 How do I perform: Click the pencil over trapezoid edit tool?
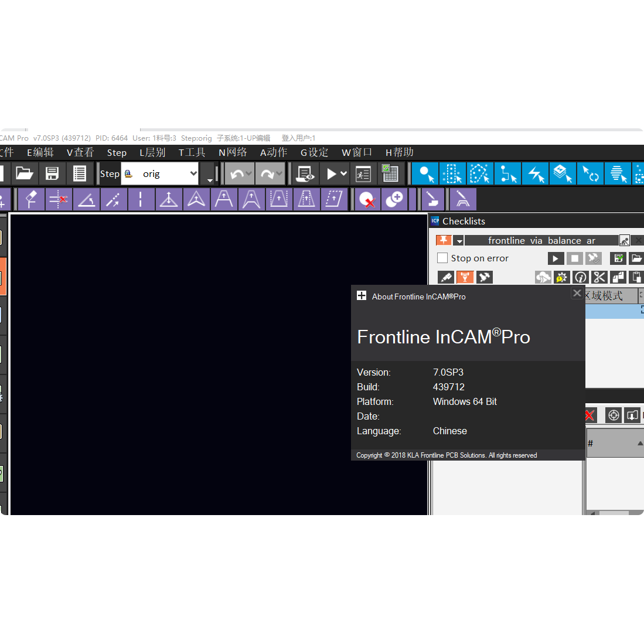463,200
